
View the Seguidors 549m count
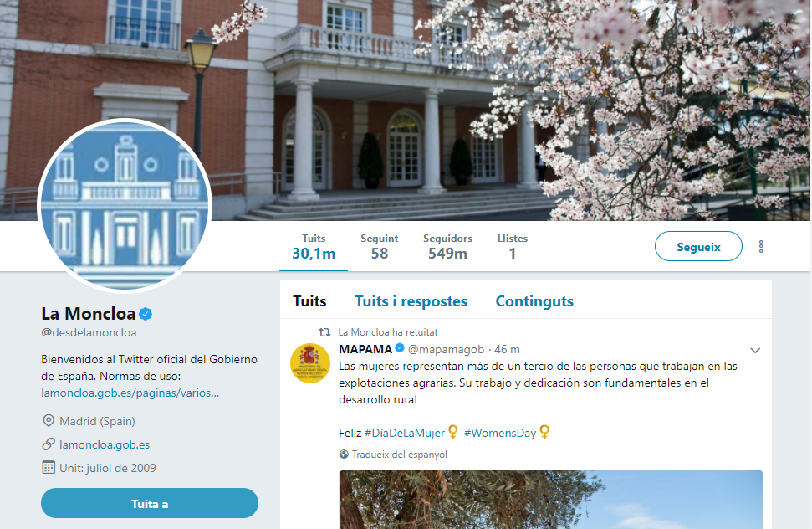[x=447, y=247]
